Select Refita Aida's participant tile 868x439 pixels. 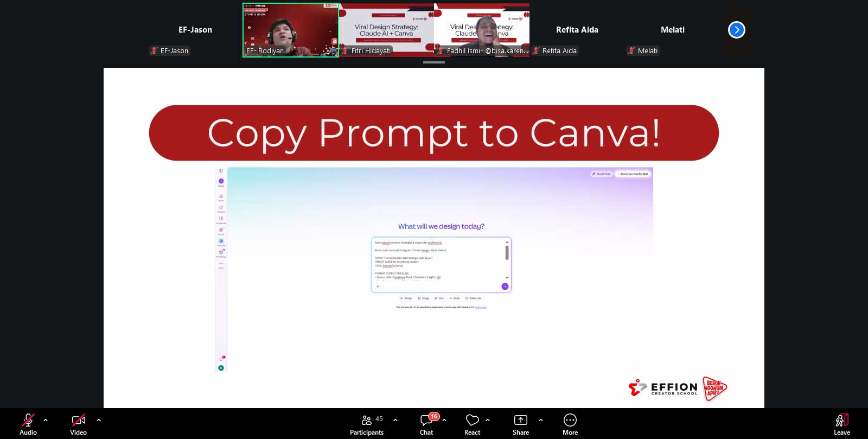(x=577, y=30)
